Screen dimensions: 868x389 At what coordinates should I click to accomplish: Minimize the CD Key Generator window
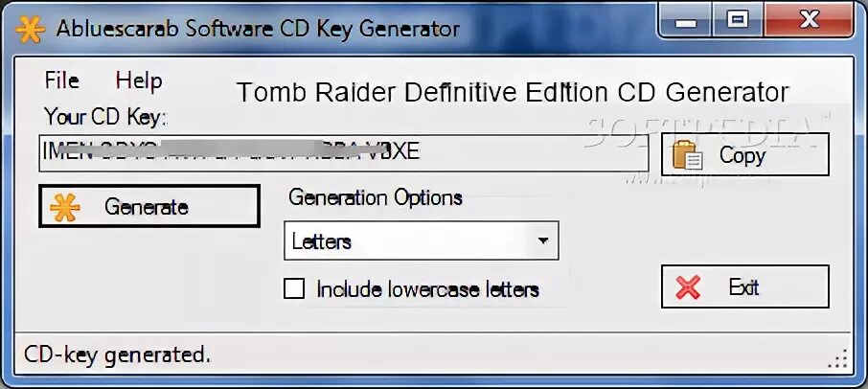click(x=686, y=22)
